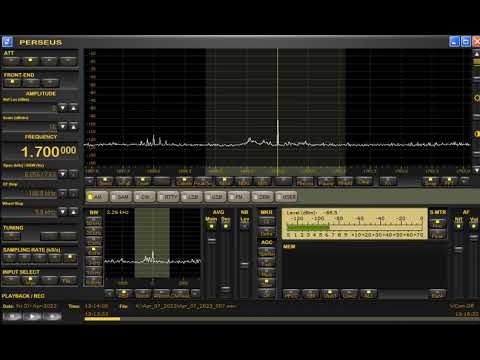Toggle AF NR noise reduction

(459, 227)
